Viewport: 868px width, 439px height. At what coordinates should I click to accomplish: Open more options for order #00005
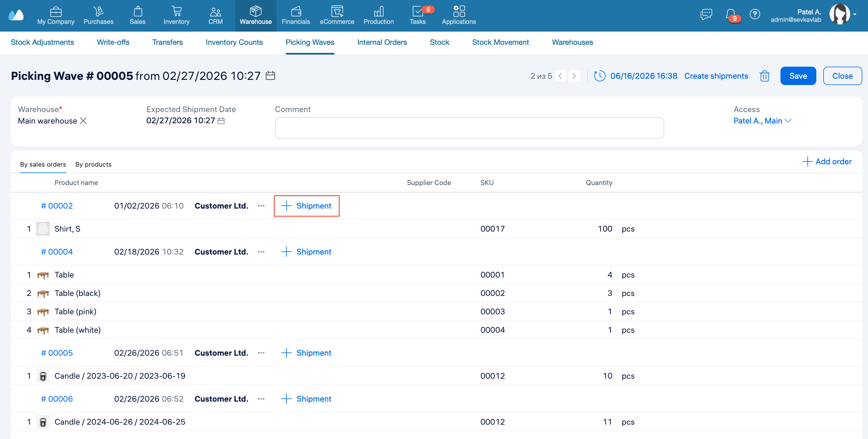[x=261, y=353]
